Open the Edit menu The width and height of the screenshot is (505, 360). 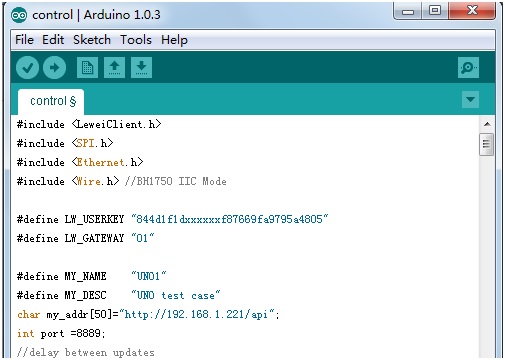[x=53, y=40]
